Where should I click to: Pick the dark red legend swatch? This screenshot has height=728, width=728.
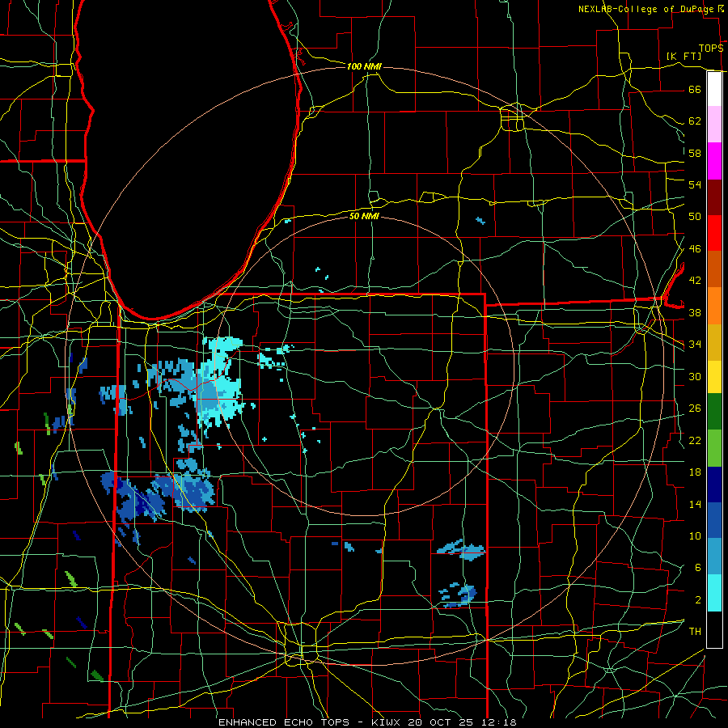[x=714, y=197]
